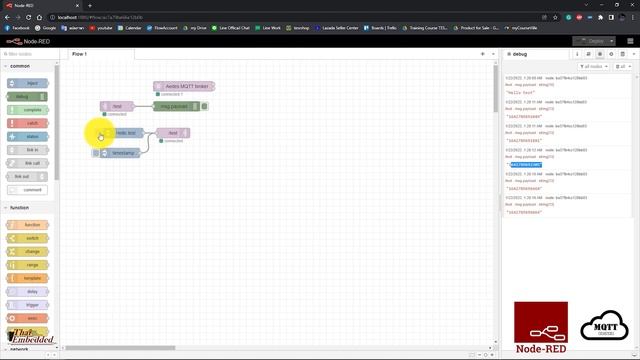Select the range node in the palette
640x360 pixels.
click(28, 265)
